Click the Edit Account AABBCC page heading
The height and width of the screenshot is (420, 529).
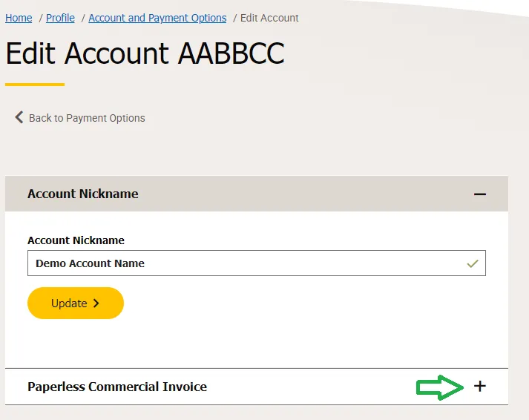coord(145,53)
